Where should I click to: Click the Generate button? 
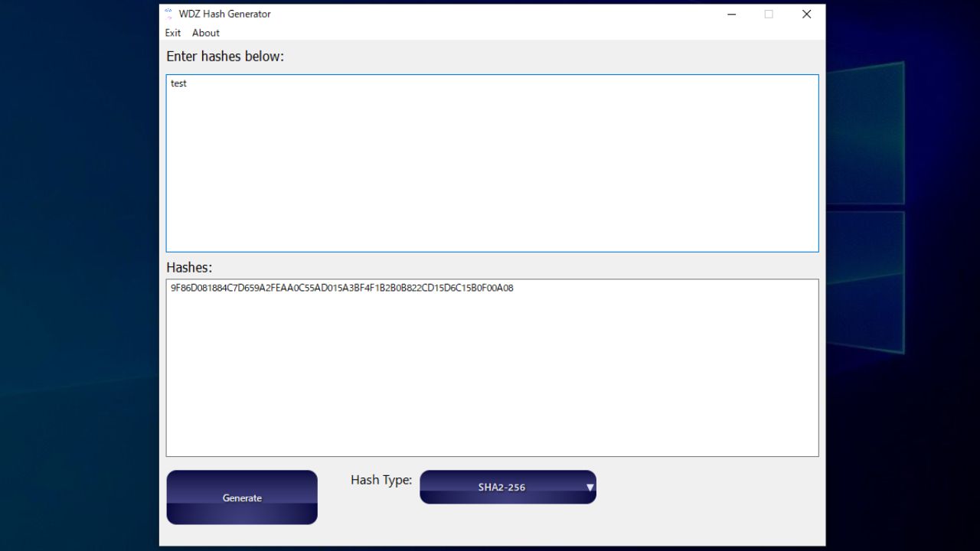click(242, 497)
